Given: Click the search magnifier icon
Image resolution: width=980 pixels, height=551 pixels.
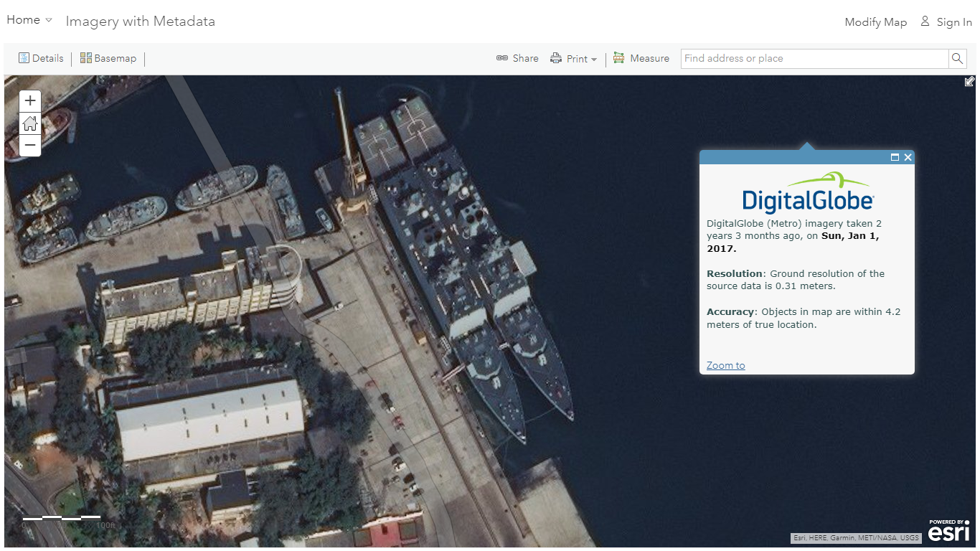Looking at the screenshot, I should coord(957,59).
